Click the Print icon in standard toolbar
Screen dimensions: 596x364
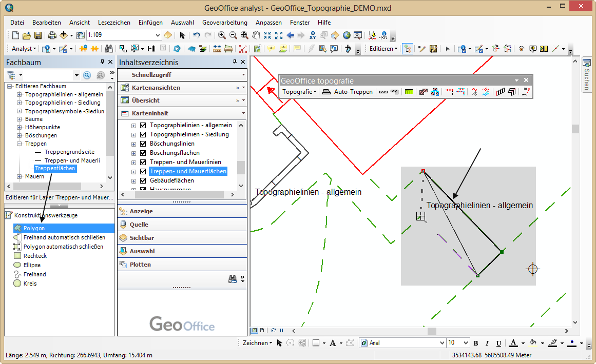(x=52, y=35)
